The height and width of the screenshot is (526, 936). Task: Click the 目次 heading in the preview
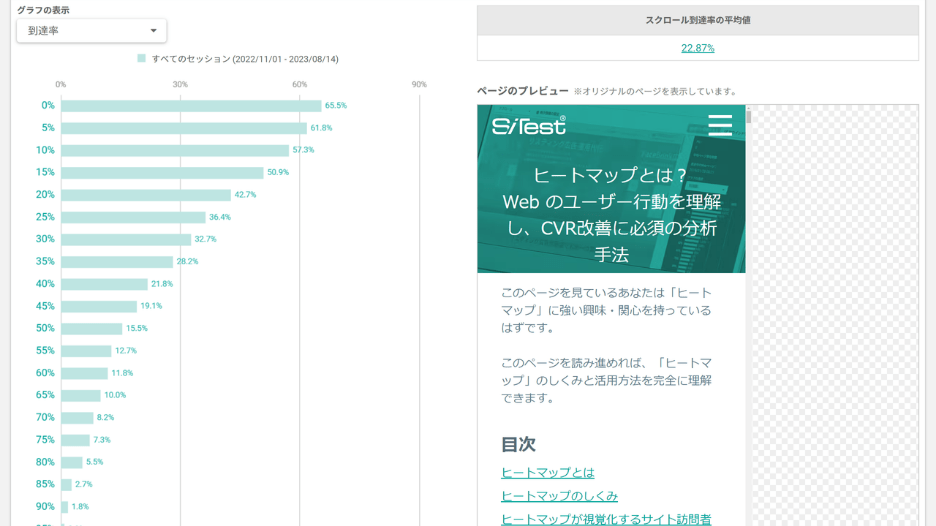coord(518,444)
